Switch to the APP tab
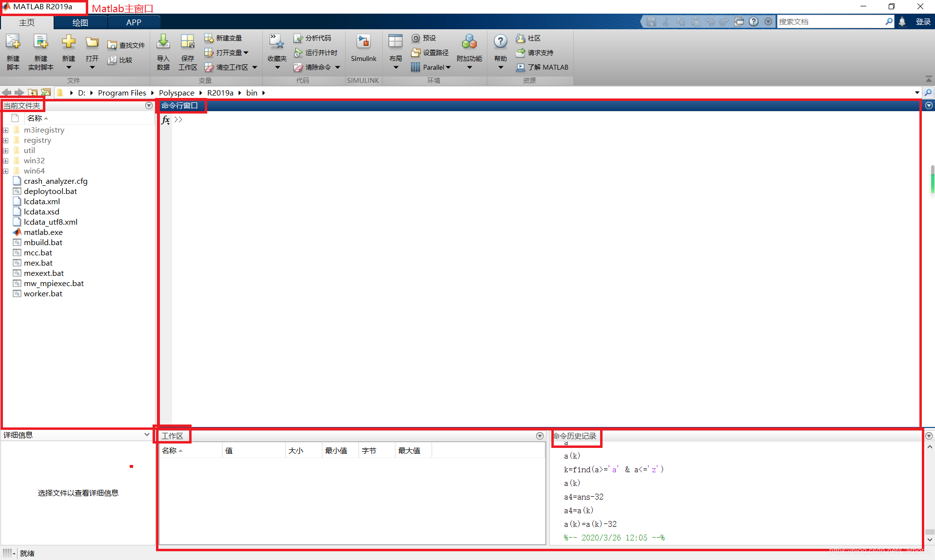 (x=134, y=22)
